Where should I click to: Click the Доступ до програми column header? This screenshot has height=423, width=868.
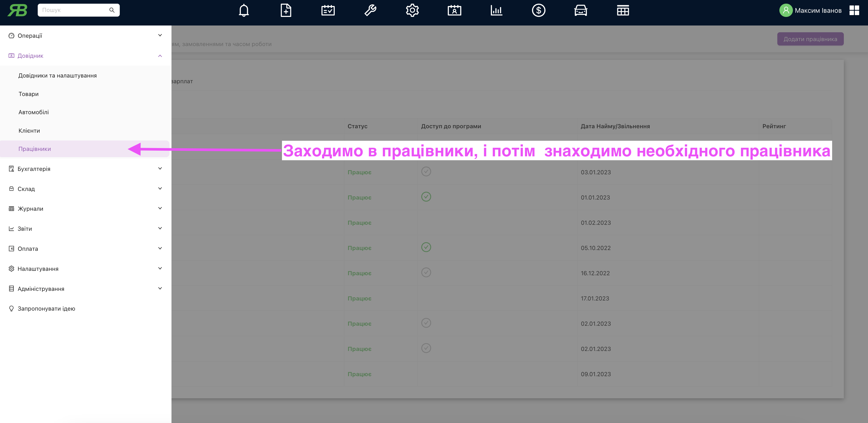451,126
